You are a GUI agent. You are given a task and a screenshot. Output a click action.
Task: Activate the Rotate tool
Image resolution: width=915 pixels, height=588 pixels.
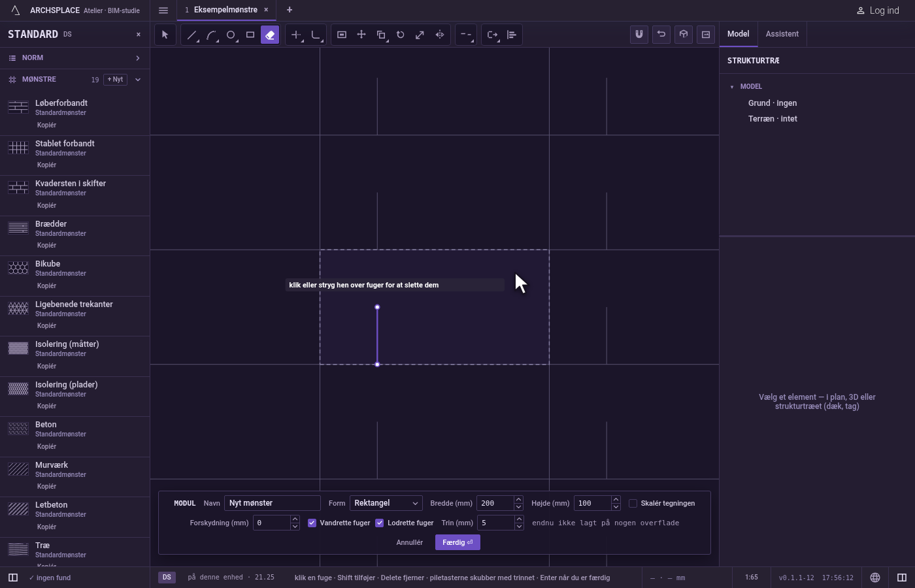coord(401,35)
